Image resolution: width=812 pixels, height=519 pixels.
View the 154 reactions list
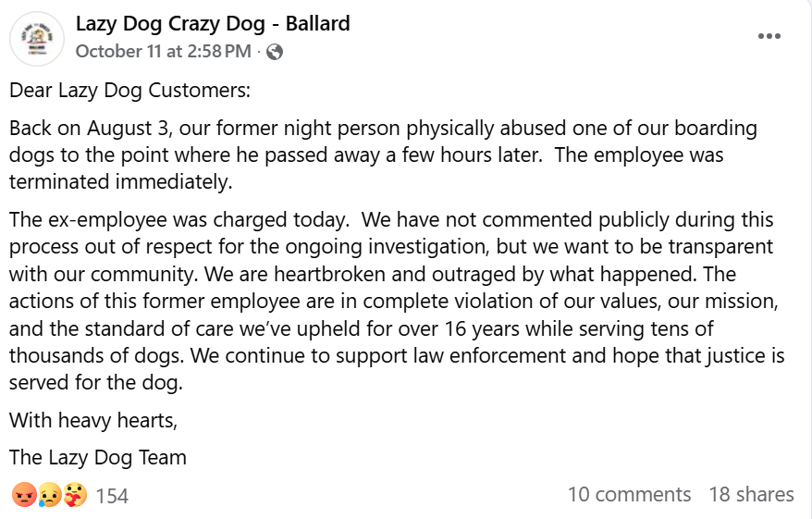(112, 496)
